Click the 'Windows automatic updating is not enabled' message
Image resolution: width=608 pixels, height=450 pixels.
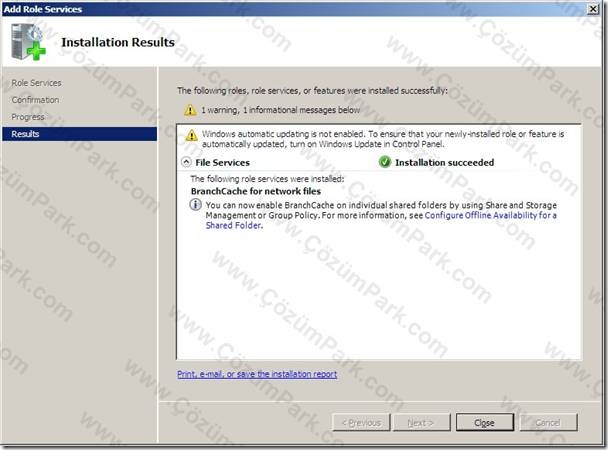point(383,139)
